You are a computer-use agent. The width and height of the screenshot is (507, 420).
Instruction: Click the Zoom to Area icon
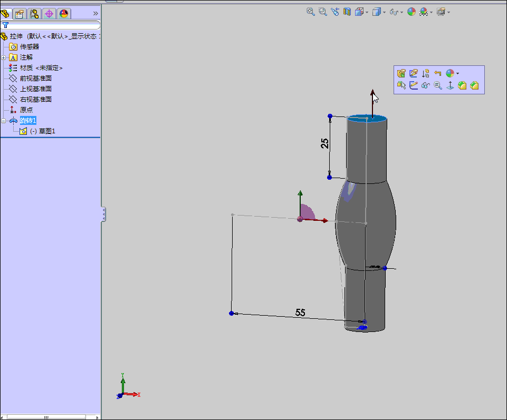coord(323,12)
